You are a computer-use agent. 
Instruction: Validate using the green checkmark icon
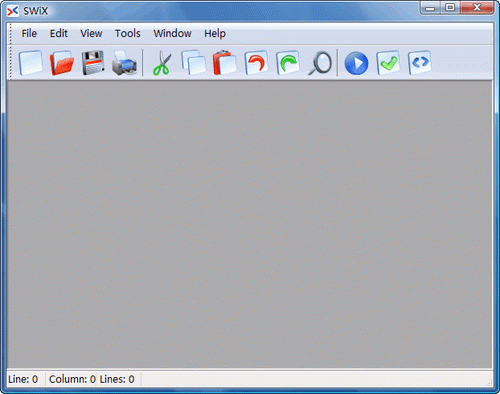point(388,63)
